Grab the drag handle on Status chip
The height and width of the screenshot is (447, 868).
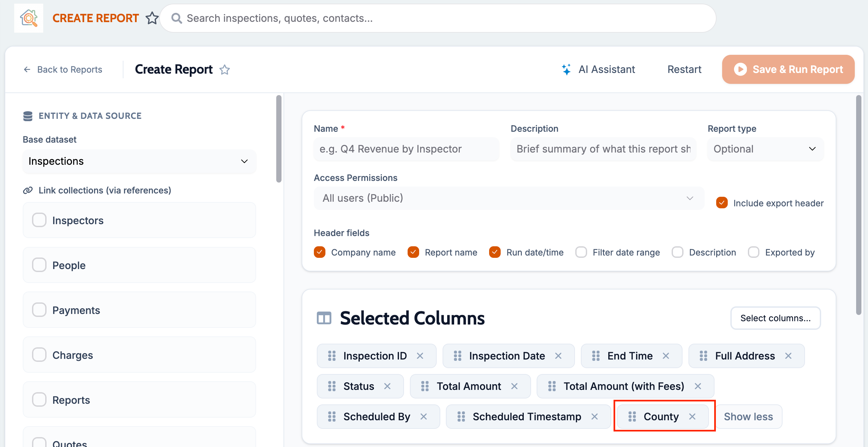pos(332,386)
